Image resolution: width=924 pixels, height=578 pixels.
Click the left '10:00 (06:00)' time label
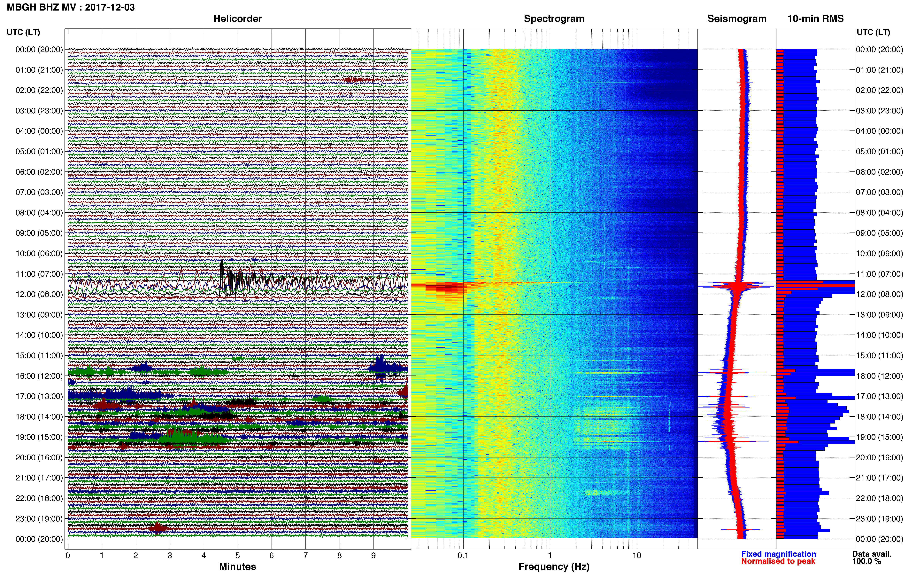pos(39,253)
